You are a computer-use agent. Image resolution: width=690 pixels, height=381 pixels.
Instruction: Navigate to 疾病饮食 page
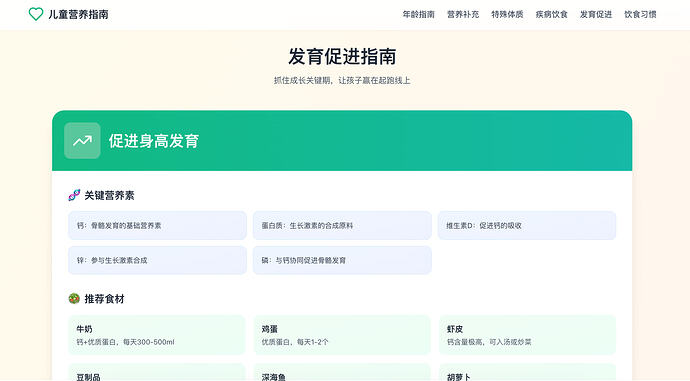(551, 15)
